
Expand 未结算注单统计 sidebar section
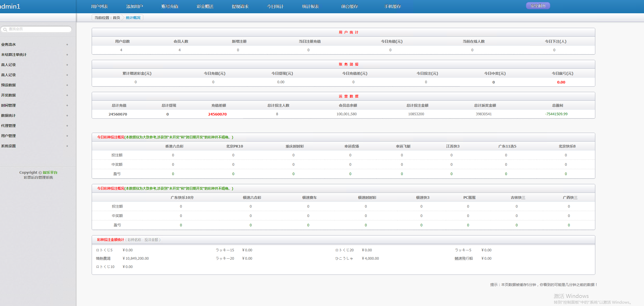click(67, 55)
